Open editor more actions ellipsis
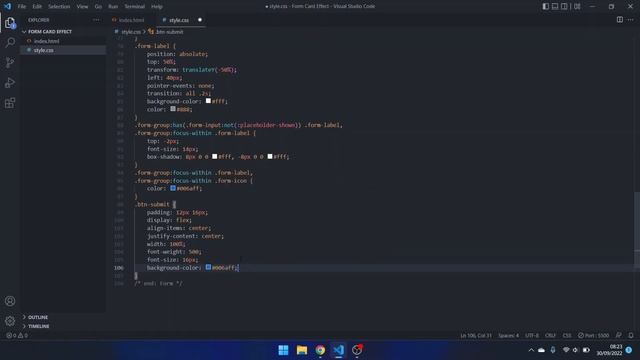This screenshot has height=360, width=640. point(631,20)
